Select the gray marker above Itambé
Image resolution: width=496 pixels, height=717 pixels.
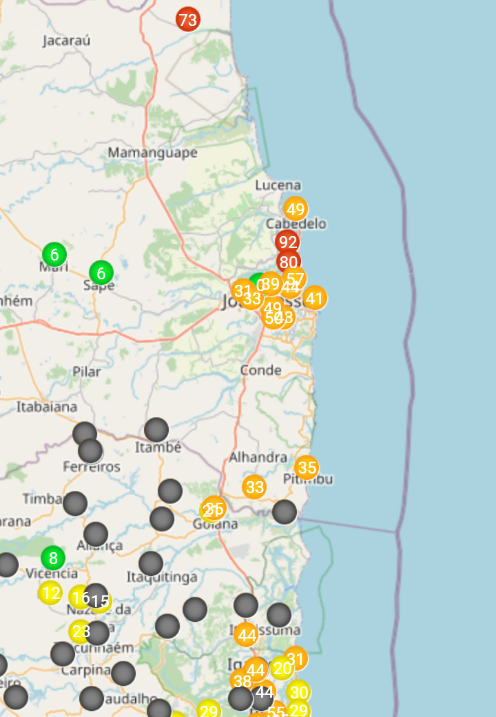pyautogui.click(x=156, y=430)
